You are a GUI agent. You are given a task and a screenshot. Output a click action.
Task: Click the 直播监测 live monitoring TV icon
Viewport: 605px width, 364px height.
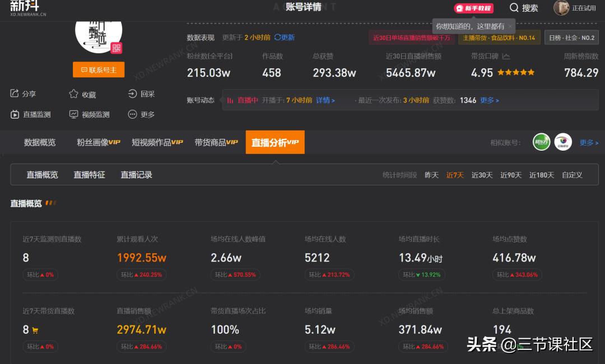(15, 114)
